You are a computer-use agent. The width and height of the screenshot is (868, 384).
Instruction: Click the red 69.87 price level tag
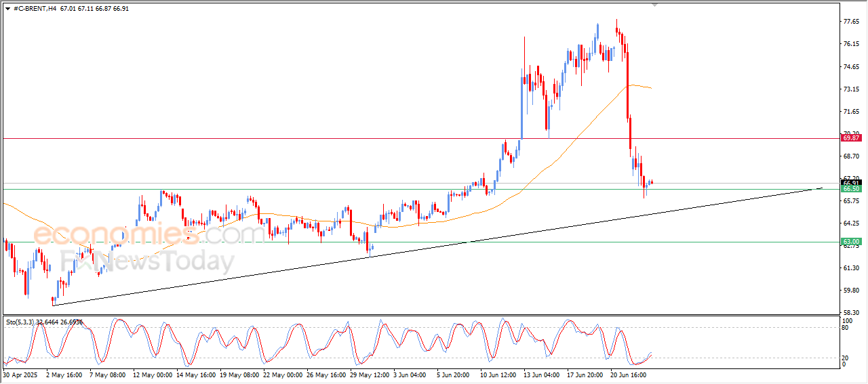pyautogui.click(x=851, y=138)
